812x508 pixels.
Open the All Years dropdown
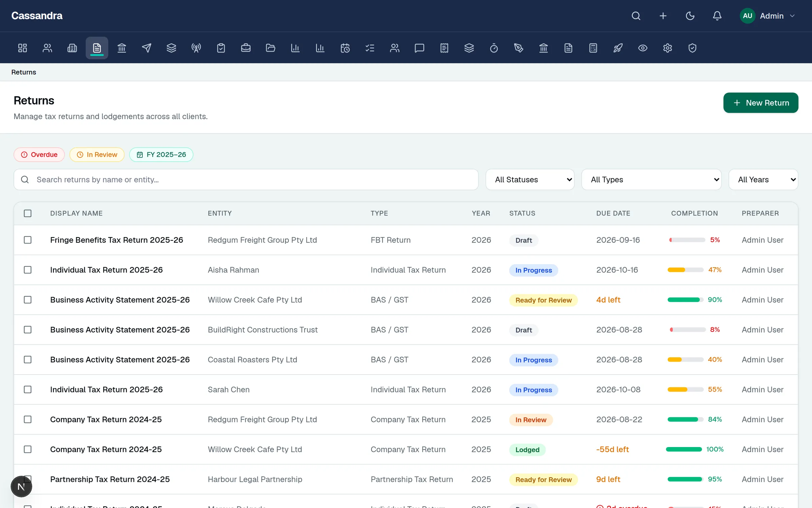tap(763, 179)
